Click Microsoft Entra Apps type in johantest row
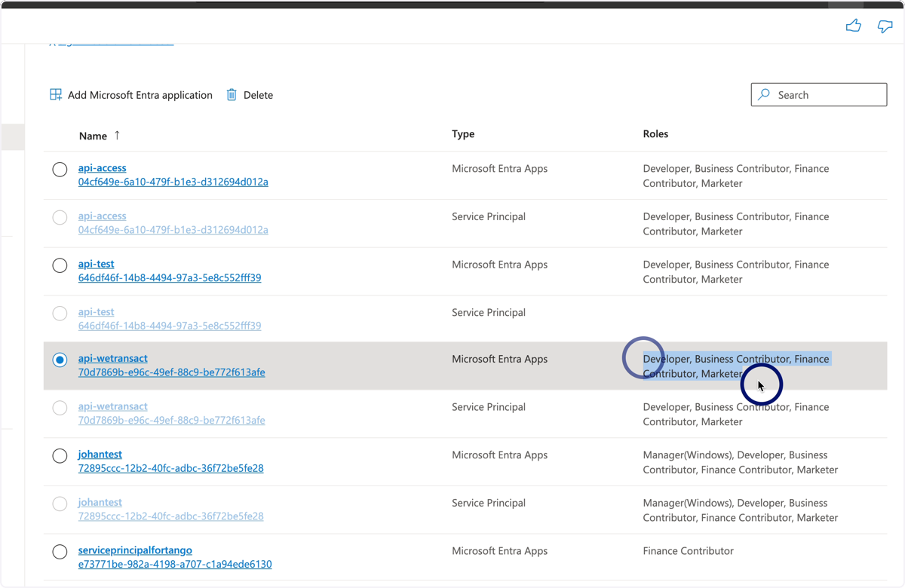 [499, 455]
